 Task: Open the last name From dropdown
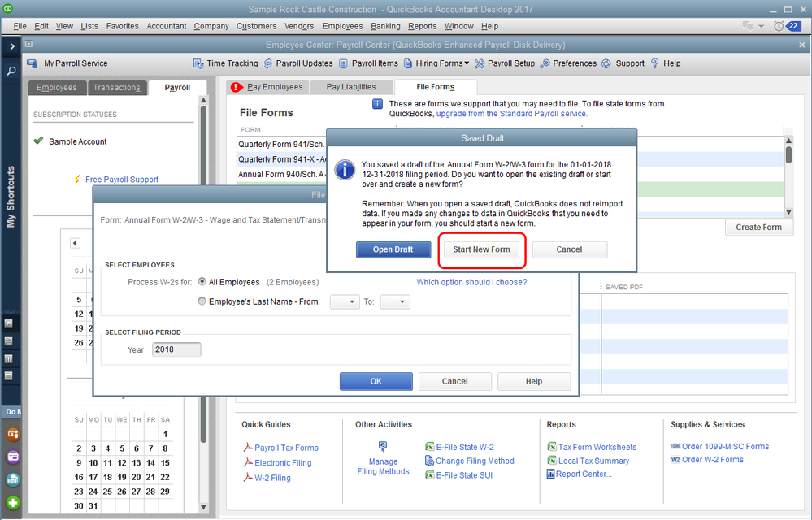point(345,301)
